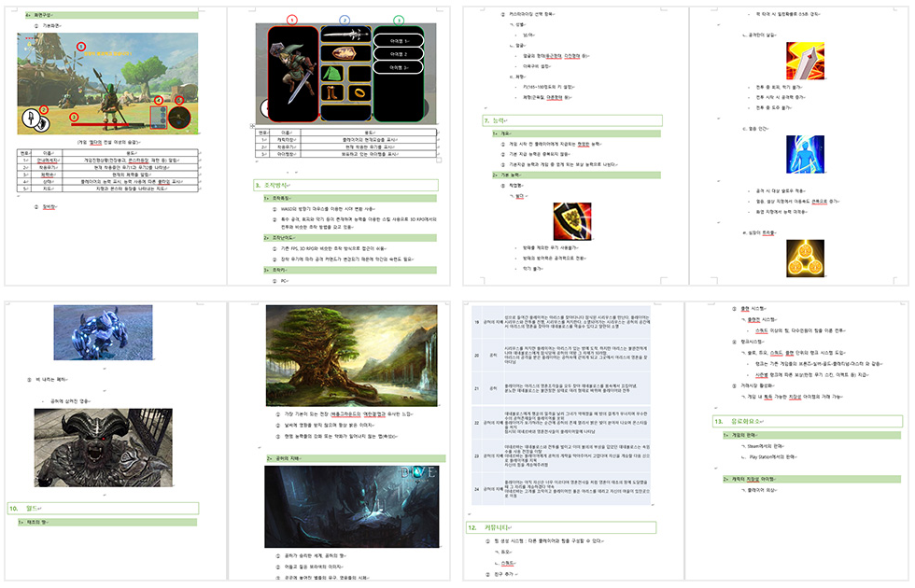Click the line 'Play Station에서의 판매'
This screenshot has height=588, width=915.
[x=772, y=456]
